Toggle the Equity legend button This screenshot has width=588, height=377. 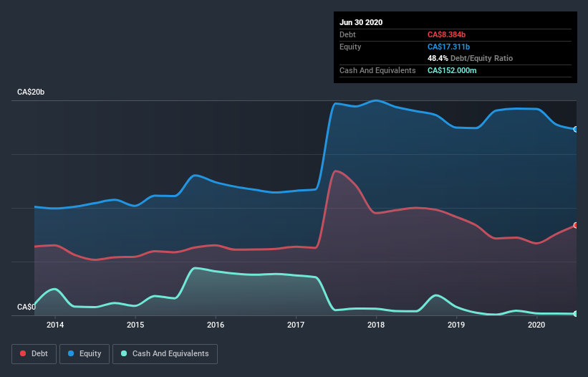coord(85,354)
